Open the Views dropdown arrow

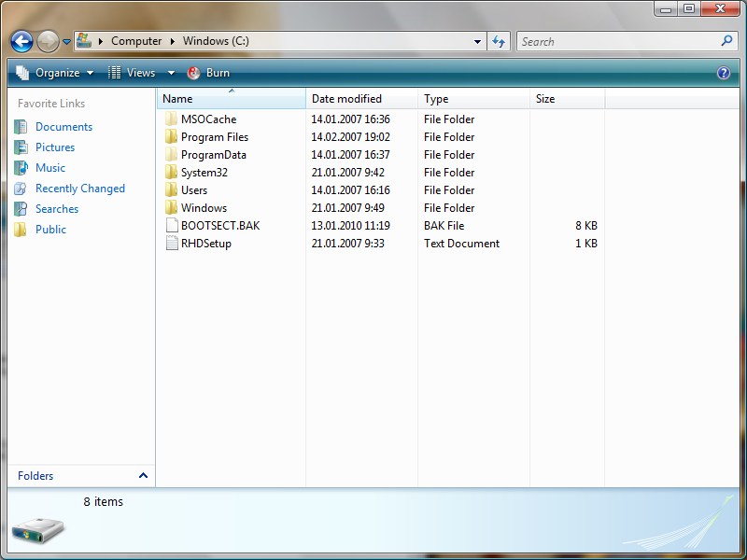171,73
